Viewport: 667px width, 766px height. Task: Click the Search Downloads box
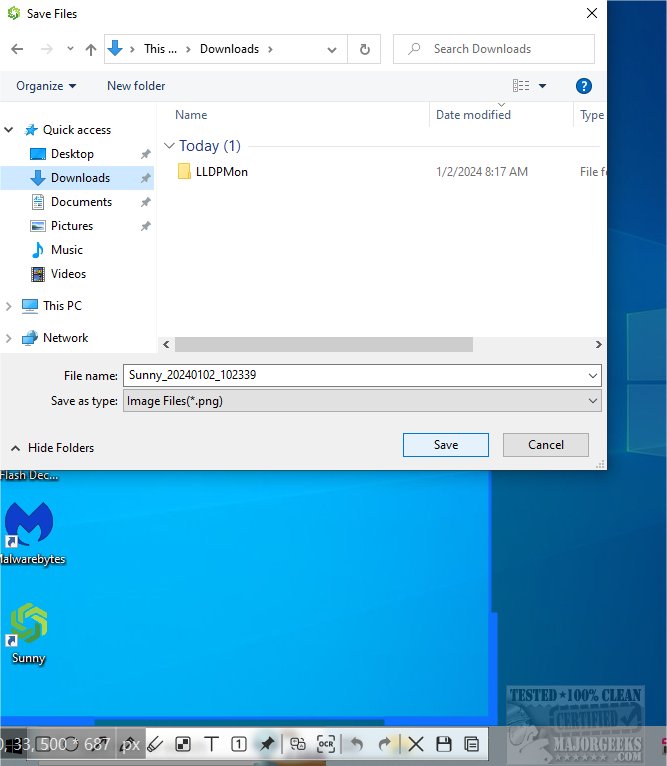point(494,49)
